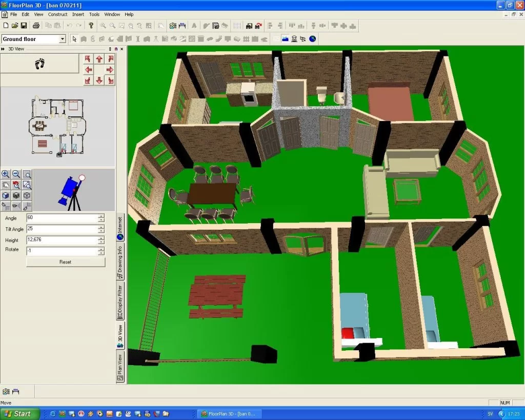525x420 pixels.
Task: Decrease the Height value with spinner down arrow
Action: (x=101, y=243)
